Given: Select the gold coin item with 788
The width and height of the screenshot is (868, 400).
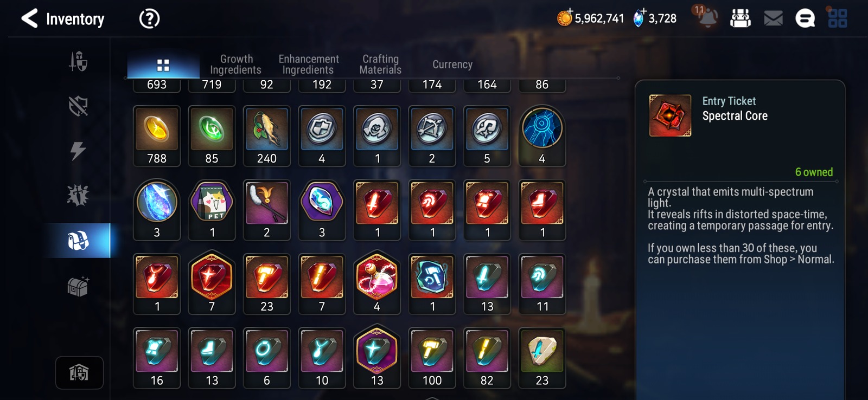Looking at the screenshot, I should (157, 136).
